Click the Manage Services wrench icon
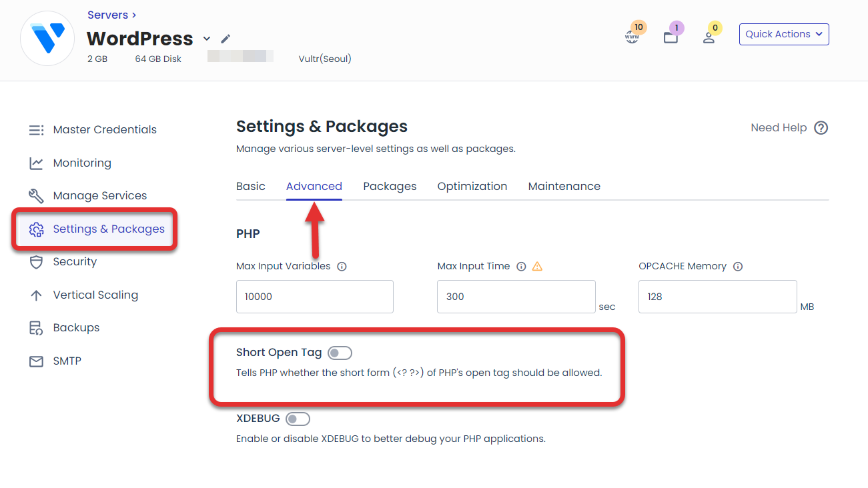Viewport: 868px width, 488px height. (36, 196)
